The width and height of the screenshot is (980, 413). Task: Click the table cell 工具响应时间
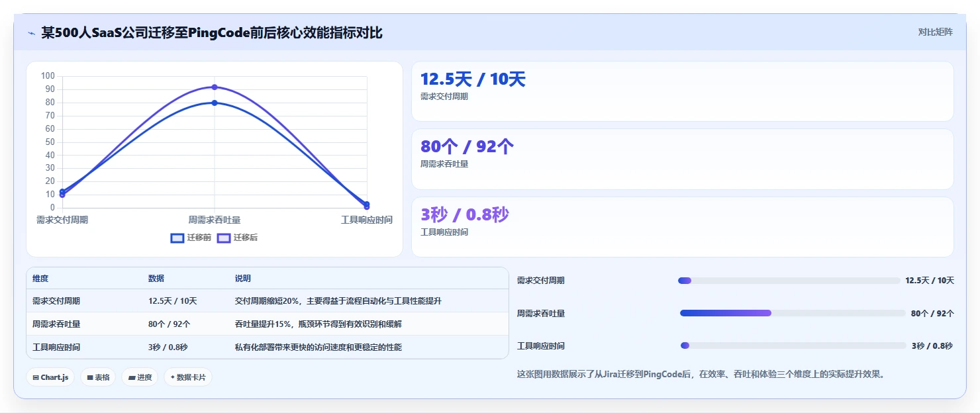(56, 347)
